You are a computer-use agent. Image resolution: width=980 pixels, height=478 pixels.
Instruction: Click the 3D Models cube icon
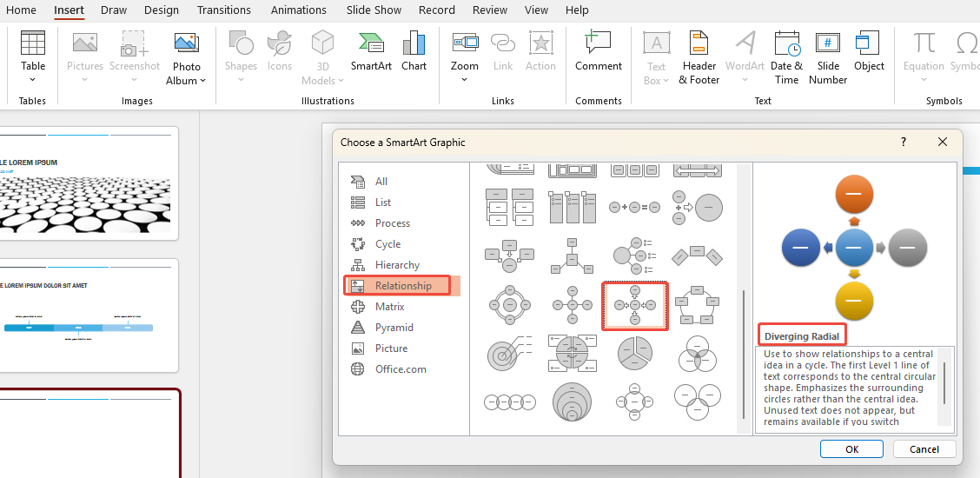coord(322,43)
